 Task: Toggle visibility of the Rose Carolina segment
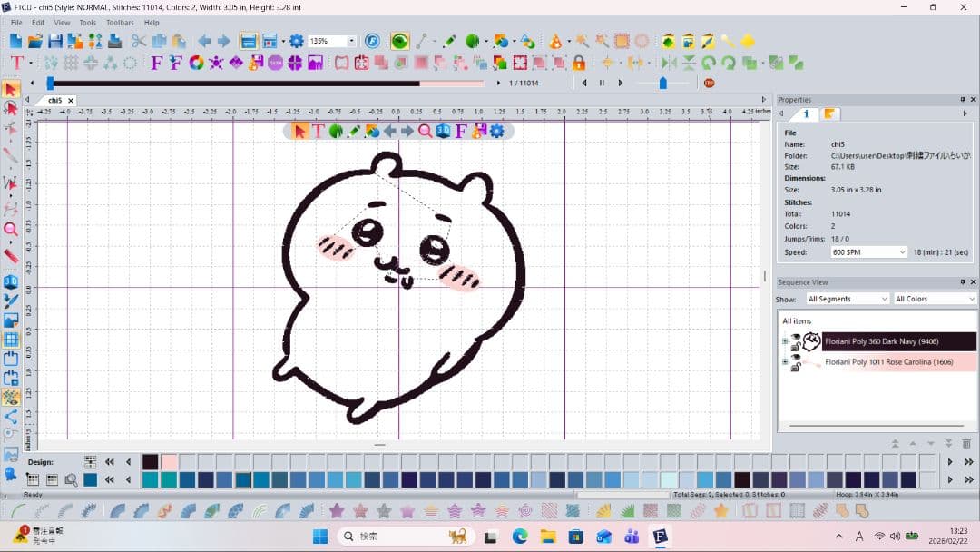click(795, 358)
